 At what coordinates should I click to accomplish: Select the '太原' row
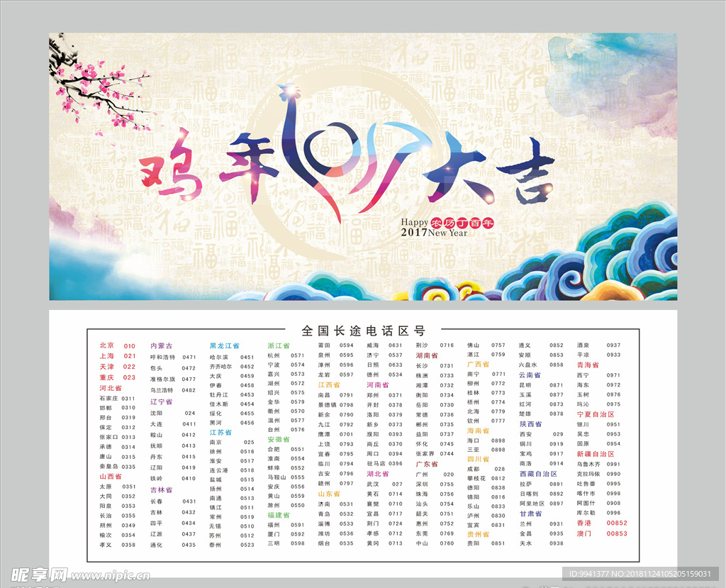[118, 487]
